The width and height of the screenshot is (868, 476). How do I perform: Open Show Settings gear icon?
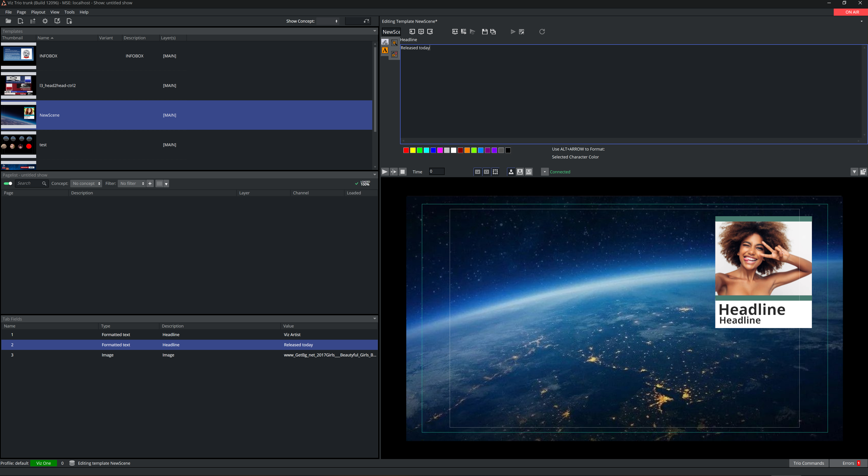[45, 21]
